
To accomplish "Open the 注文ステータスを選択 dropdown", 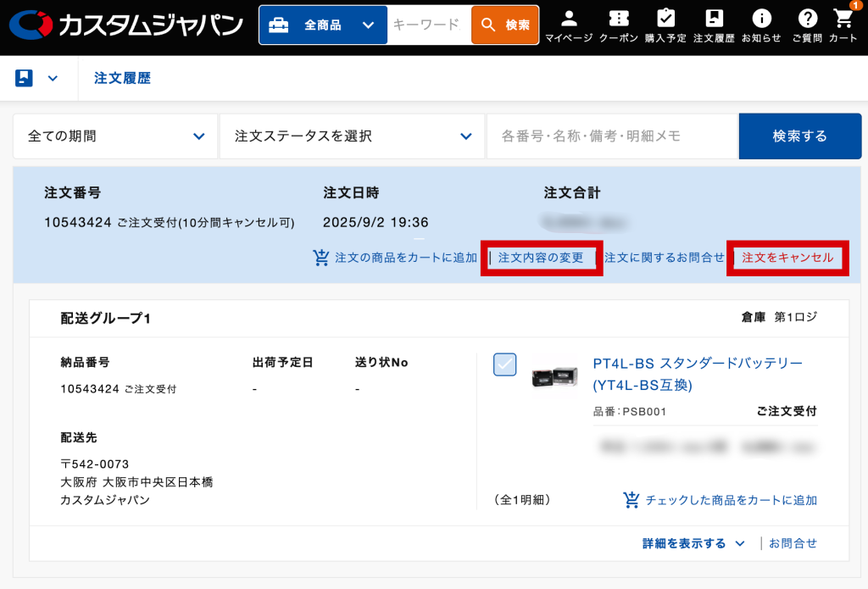I will pos(352,136).
